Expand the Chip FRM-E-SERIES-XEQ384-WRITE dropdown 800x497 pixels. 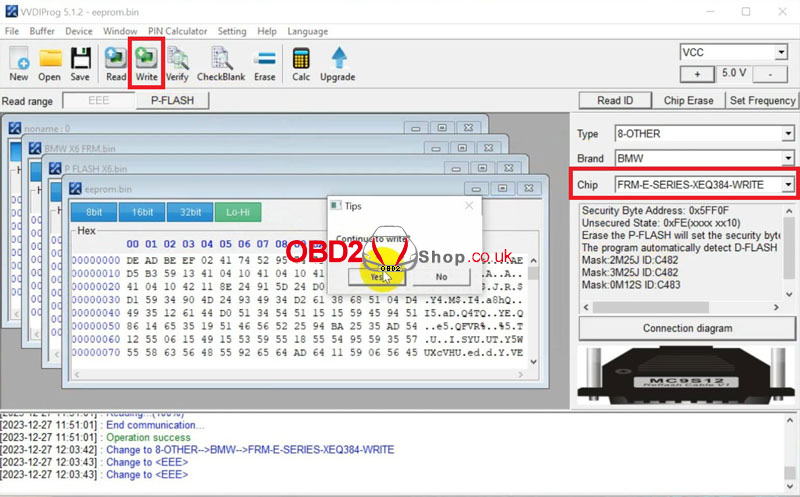pyautogui.click(x=788, y=184)
